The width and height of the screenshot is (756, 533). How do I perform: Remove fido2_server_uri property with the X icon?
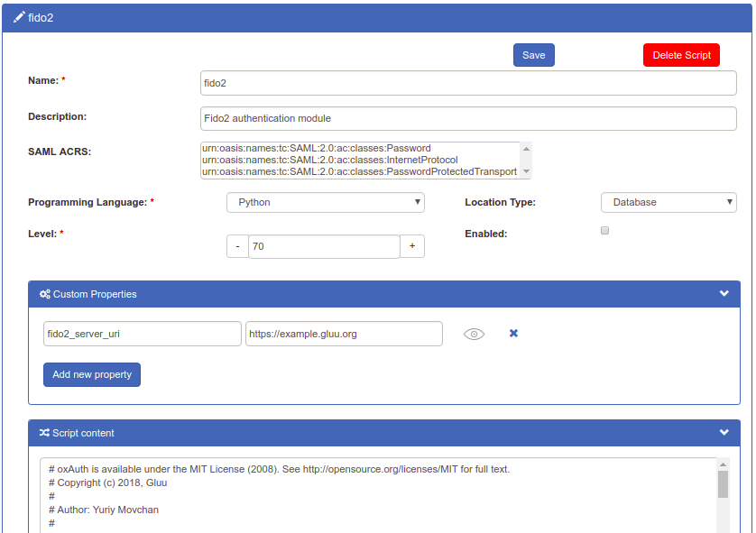[x=513, y=334]
